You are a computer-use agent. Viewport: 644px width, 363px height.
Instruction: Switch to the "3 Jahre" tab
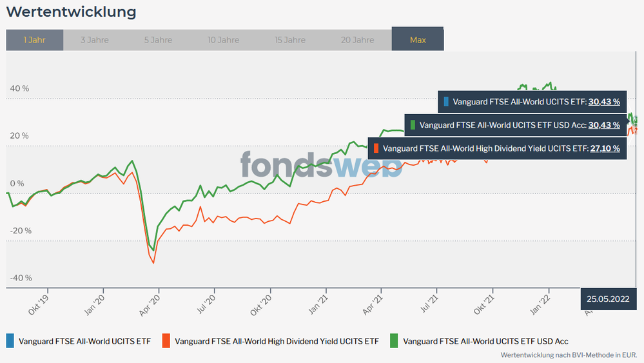point(95,40)
